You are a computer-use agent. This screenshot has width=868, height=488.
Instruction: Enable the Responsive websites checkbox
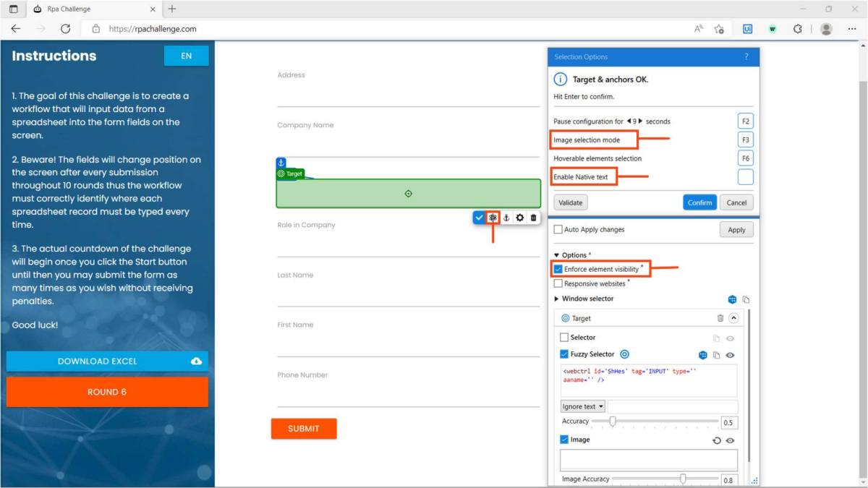558,284
